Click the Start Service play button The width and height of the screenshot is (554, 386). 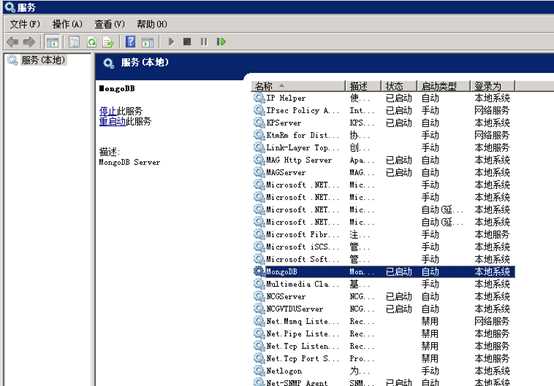click(x=171, y=42)
